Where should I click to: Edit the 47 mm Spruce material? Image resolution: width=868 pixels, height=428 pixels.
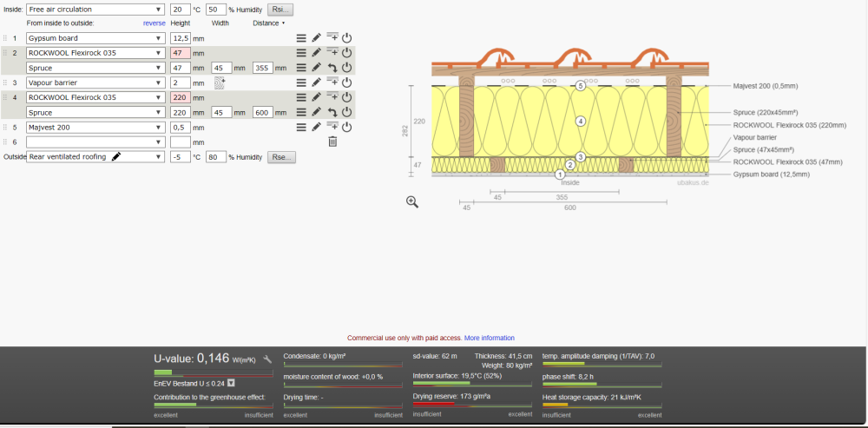coord(316,68)
